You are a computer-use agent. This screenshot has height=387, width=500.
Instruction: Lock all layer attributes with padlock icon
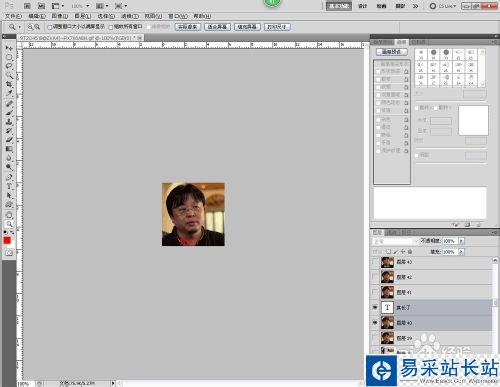tap(410, 252)
